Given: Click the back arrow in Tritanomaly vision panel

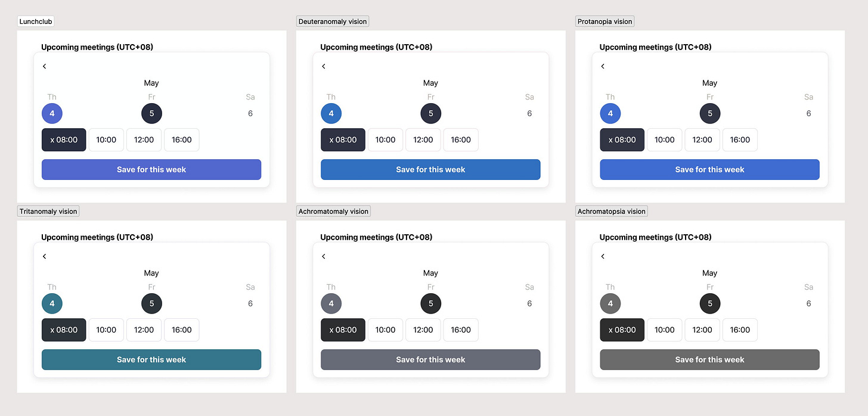Looking at the screenshot, I should (x=44, y=256).
